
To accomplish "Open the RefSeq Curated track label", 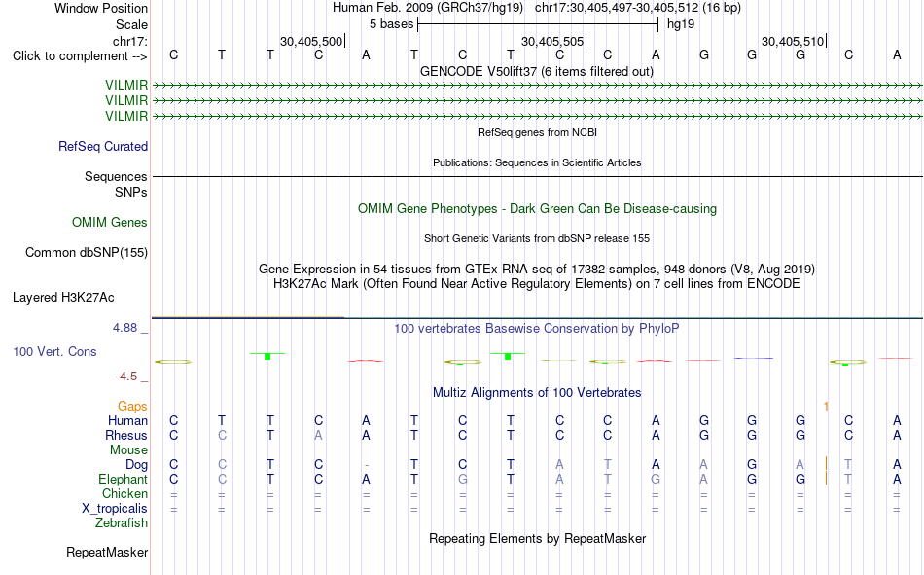I will coord(103,146).
